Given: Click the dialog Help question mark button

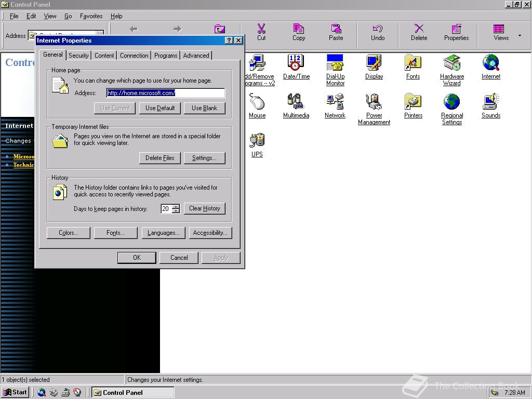Looking at the screenshot, I should [x=229, y=41].
